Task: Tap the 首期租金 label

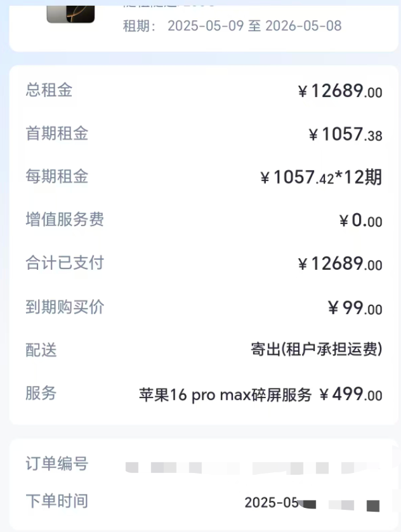Action: pyautogui.click(x=56, y=133)
